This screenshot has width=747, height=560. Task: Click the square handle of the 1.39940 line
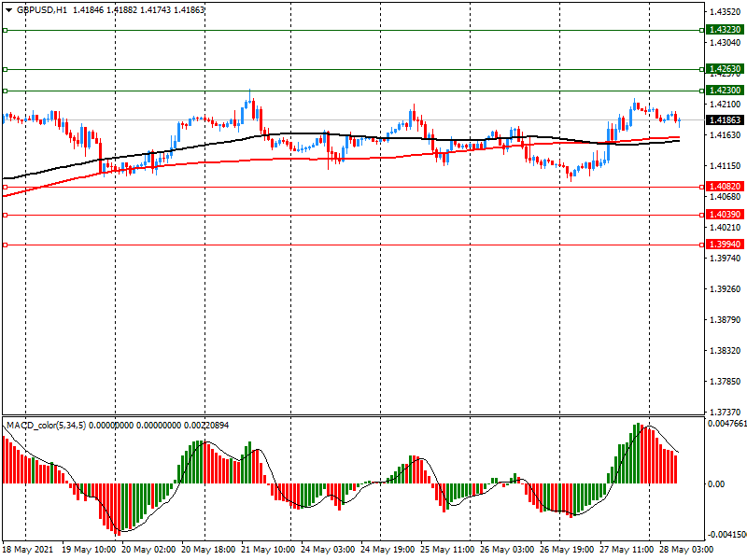click(x=5, y=245)
